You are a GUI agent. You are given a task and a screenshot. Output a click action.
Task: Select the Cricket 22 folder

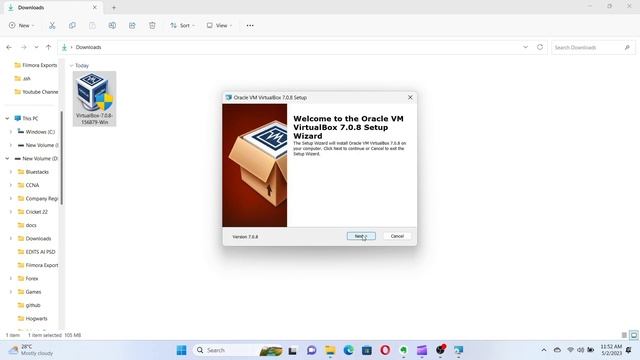pos(33,212)
